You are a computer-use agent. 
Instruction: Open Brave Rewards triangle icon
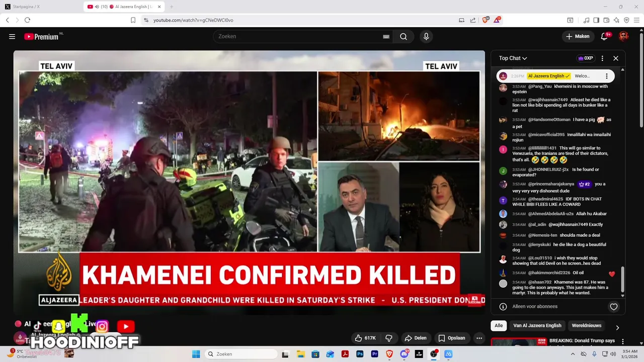[x=497, y=20]
